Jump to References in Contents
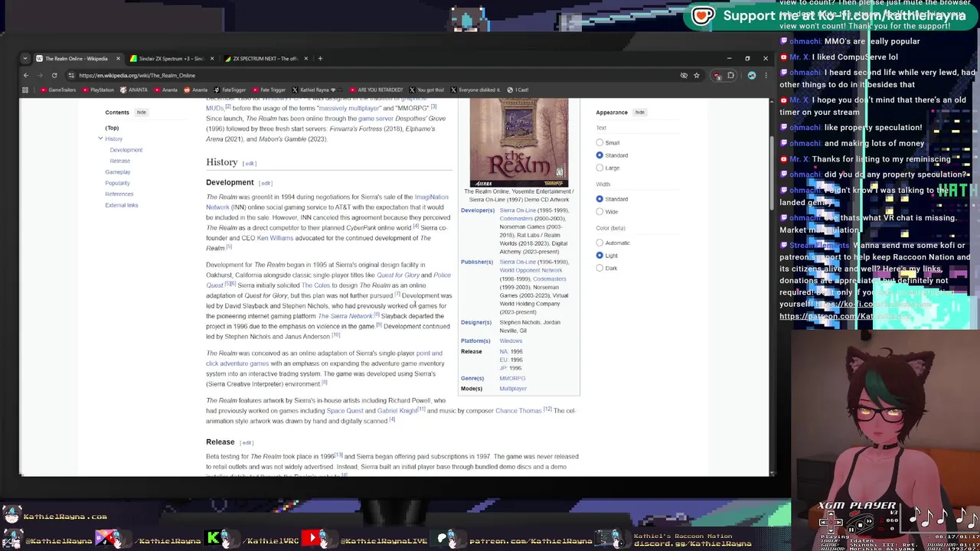 119,194
